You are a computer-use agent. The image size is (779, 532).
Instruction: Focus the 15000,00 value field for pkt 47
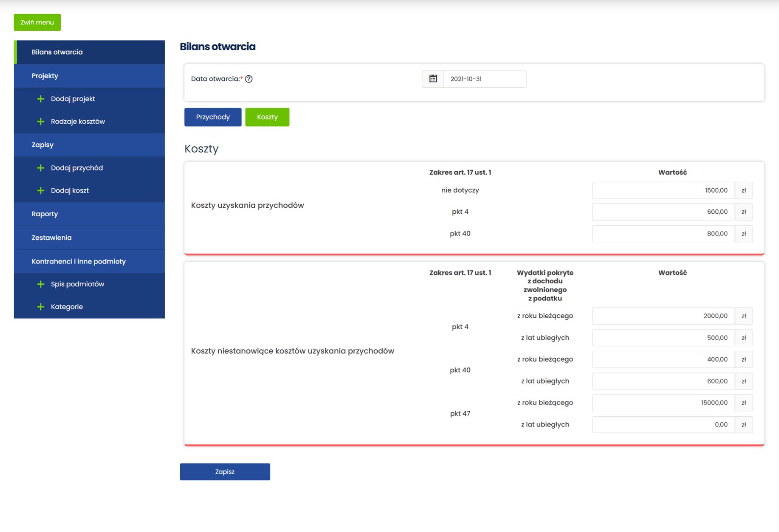coord(663,403)
